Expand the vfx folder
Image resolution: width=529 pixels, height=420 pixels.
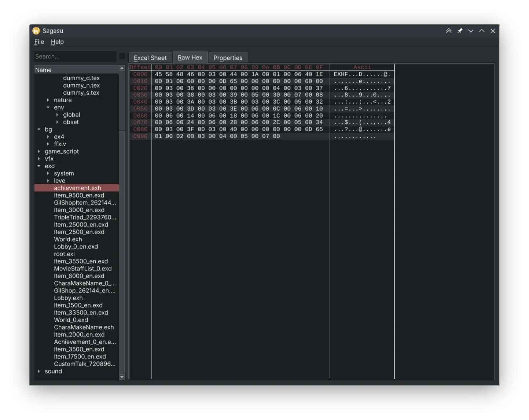tap(39, 159)
